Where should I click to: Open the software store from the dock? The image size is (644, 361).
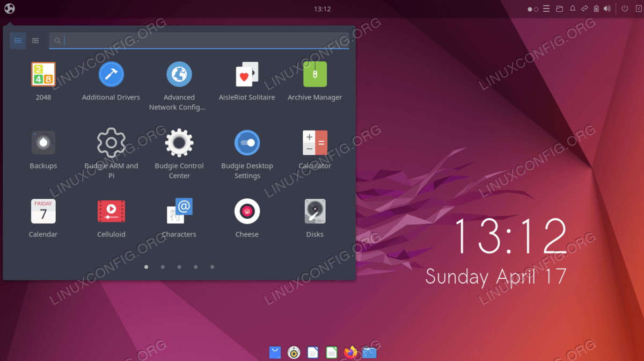(275, 352)
